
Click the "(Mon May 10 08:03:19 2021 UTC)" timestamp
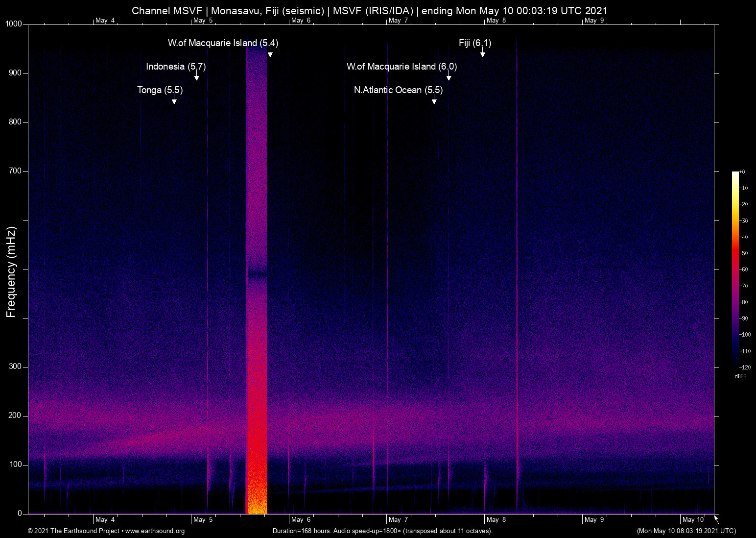click(686, 531)
